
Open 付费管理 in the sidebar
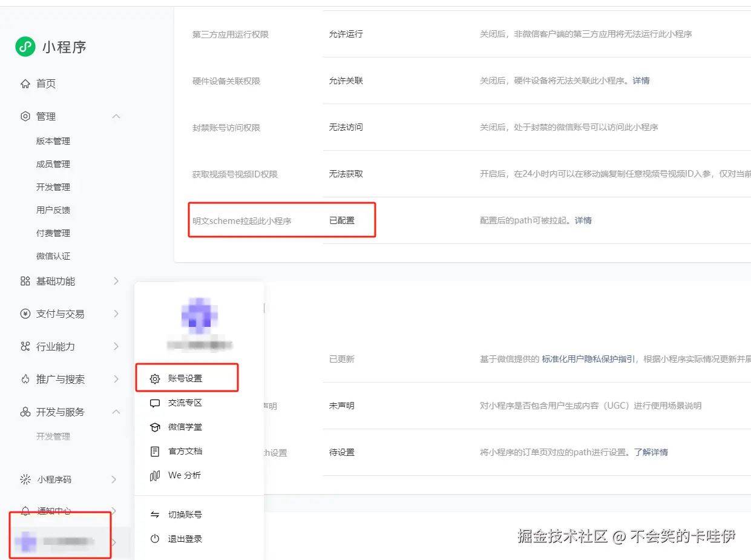point(53,233)
